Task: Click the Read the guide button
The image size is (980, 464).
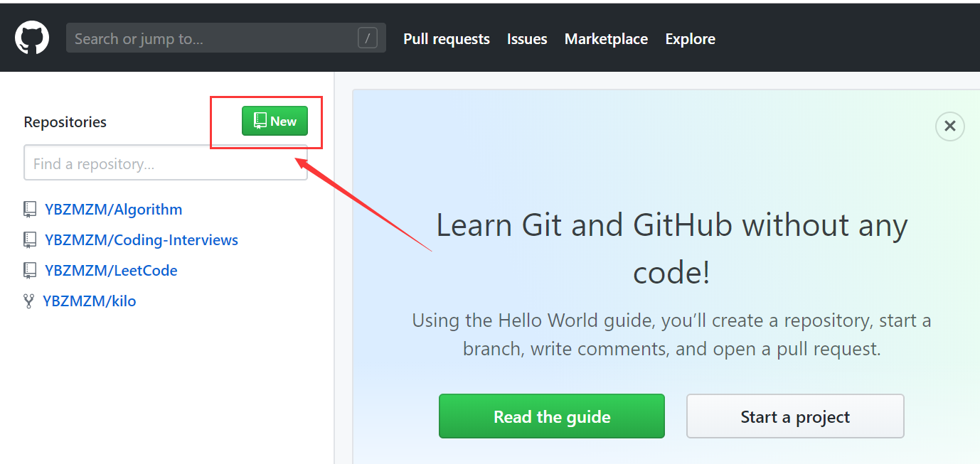Action: pos(552,416)
